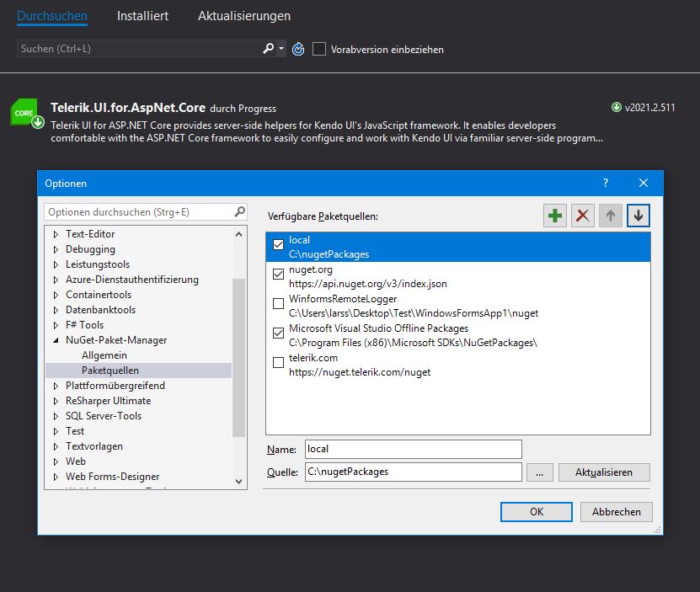
Task: Move selected package source up
Action: [x=610, y=216]
